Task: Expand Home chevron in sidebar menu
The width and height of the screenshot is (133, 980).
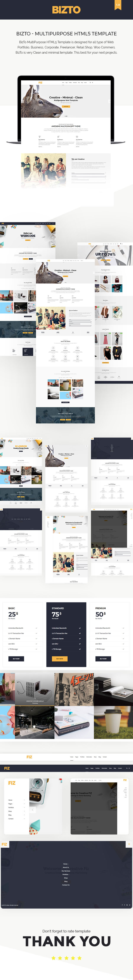Action: coord(24,800)
